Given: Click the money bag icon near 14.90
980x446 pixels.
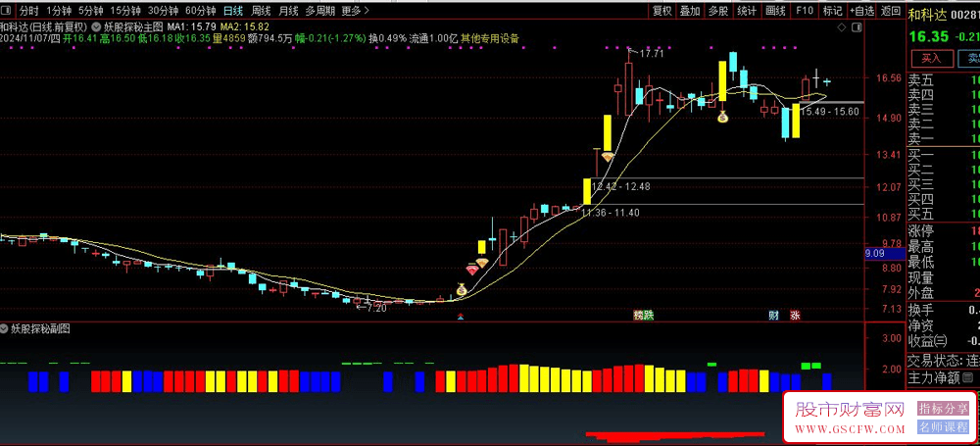Looking at the screenshot, I should (722, 117).
